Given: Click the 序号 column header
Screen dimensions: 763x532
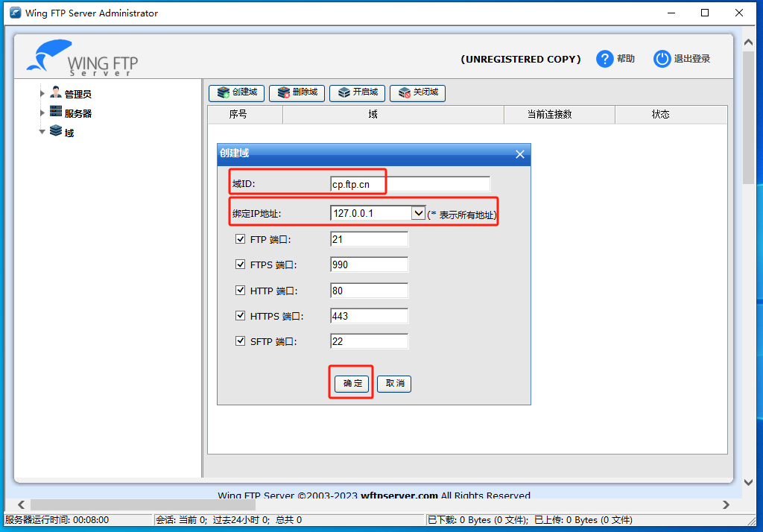Looking at the screenshot, I should pos(245,115).
